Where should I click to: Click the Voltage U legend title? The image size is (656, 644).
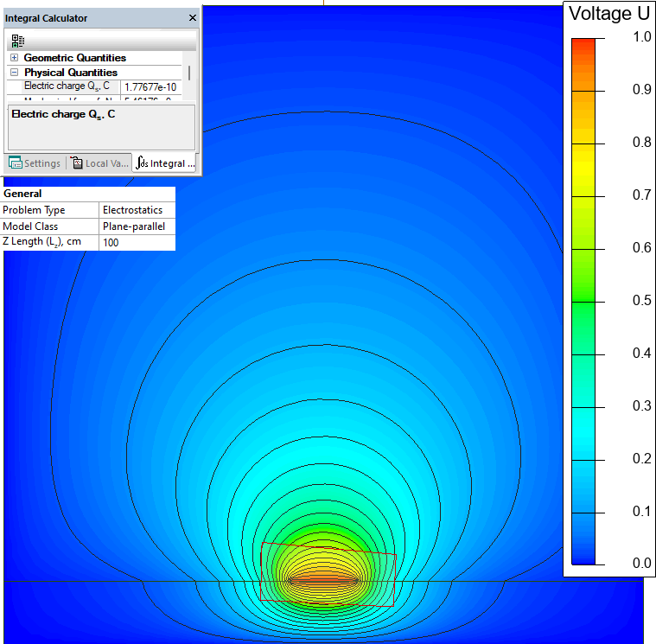(x=609, y=14)
